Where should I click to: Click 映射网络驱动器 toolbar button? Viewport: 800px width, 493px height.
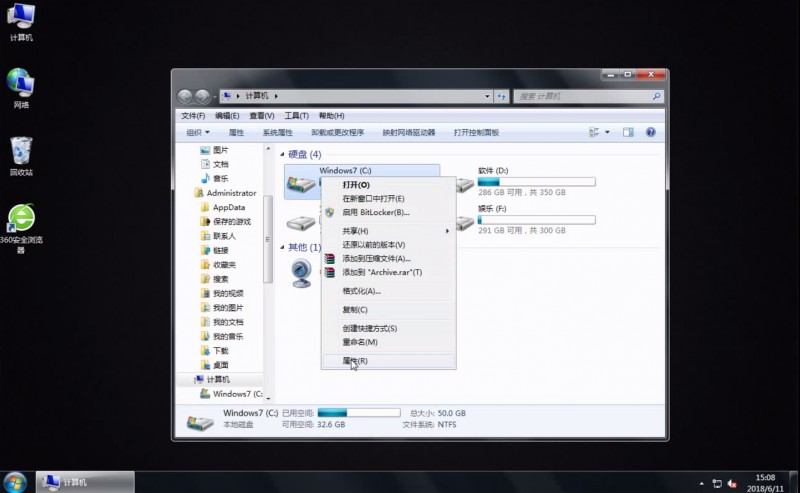[x=409, y=132]
